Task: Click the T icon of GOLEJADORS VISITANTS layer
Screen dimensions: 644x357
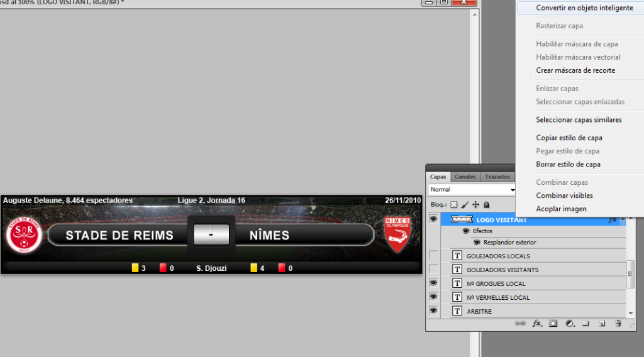Action: click(457, 270)
